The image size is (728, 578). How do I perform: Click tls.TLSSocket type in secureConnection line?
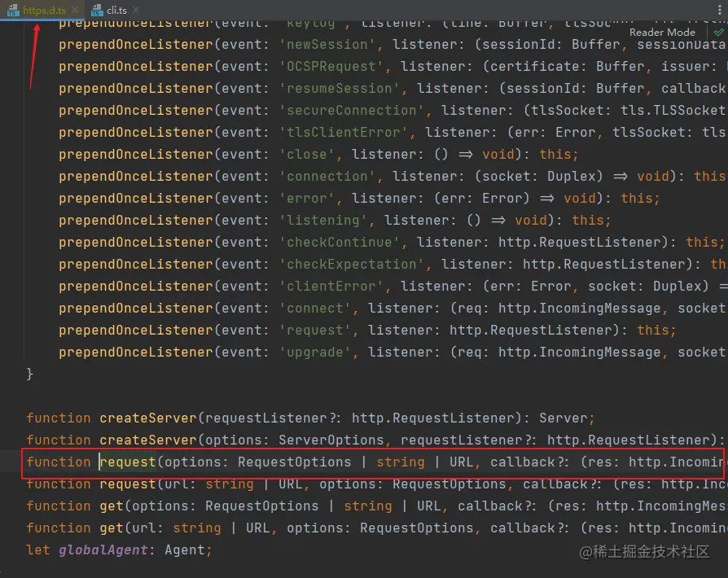coord(673,110)
